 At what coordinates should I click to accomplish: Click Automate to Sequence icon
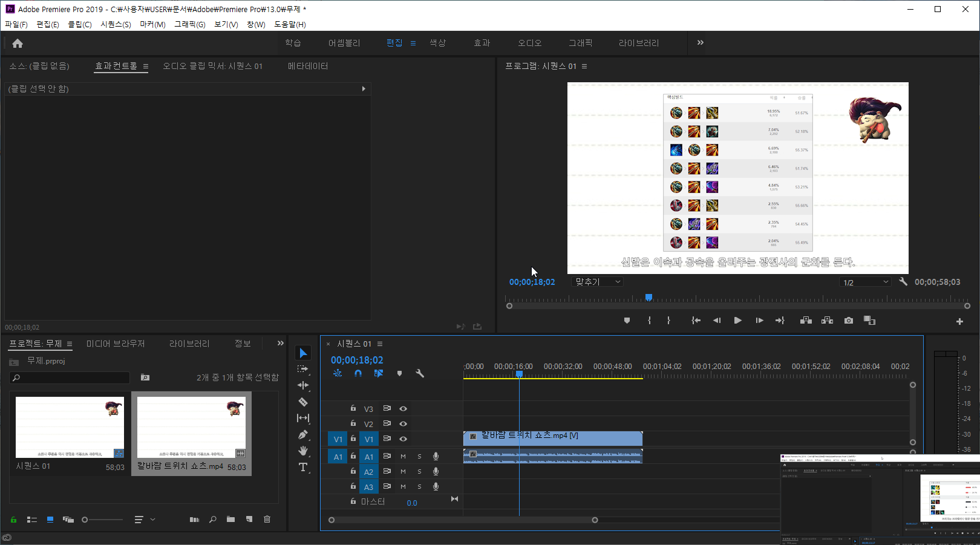194,519
